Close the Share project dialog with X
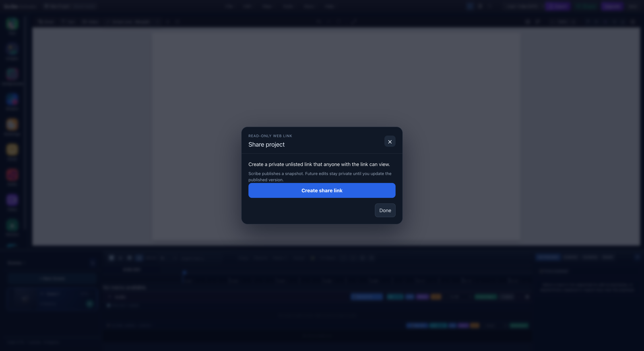This screenshot has width=644, height=351. (x=390, y=141)
